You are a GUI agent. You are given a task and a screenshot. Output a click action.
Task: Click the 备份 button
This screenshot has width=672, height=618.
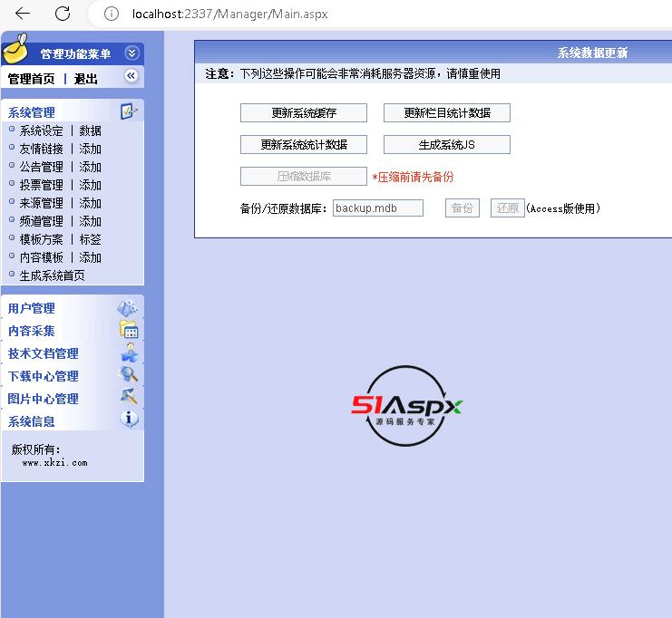click(x=462, y=208)
